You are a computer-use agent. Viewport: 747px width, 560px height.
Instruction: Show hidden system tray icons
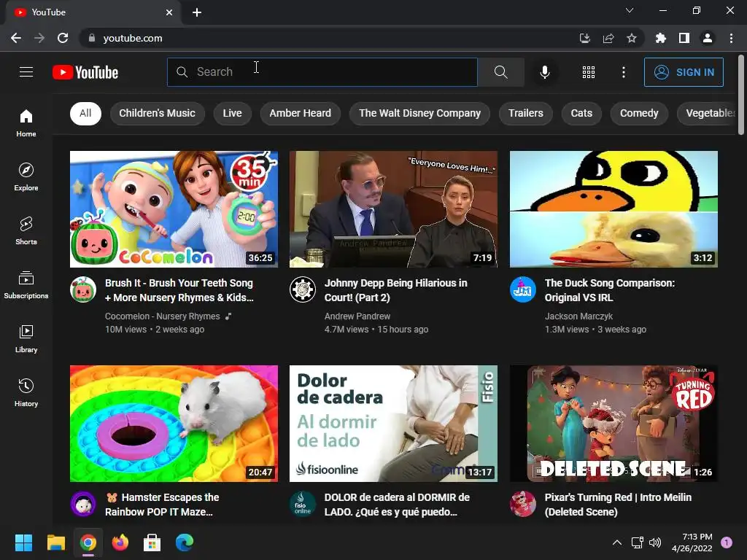[617, 542]
